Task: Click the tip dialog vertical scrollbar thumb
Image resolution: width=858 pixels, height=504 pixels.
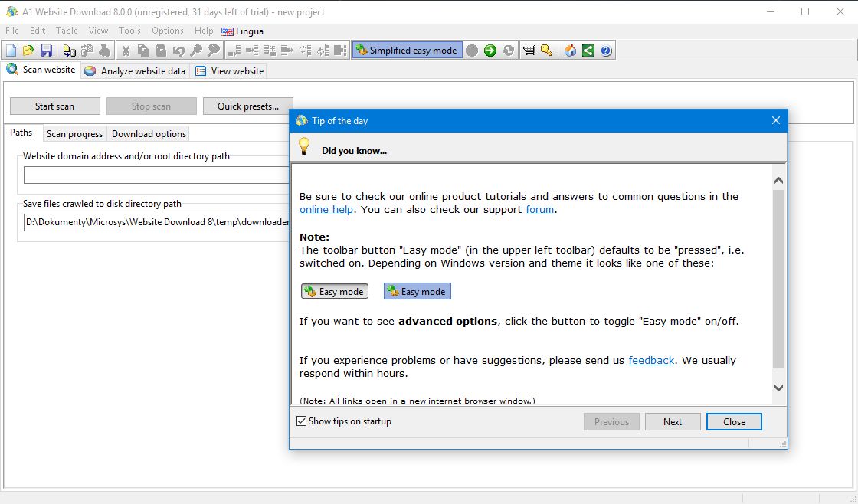Action: pyautogui.click(x=778, y=279)
